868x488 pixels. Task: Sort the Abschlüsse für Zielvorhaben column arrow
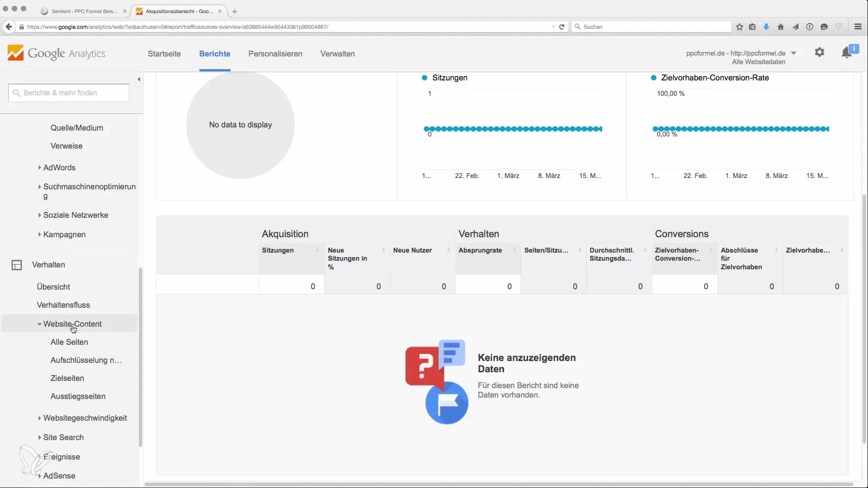776,250
